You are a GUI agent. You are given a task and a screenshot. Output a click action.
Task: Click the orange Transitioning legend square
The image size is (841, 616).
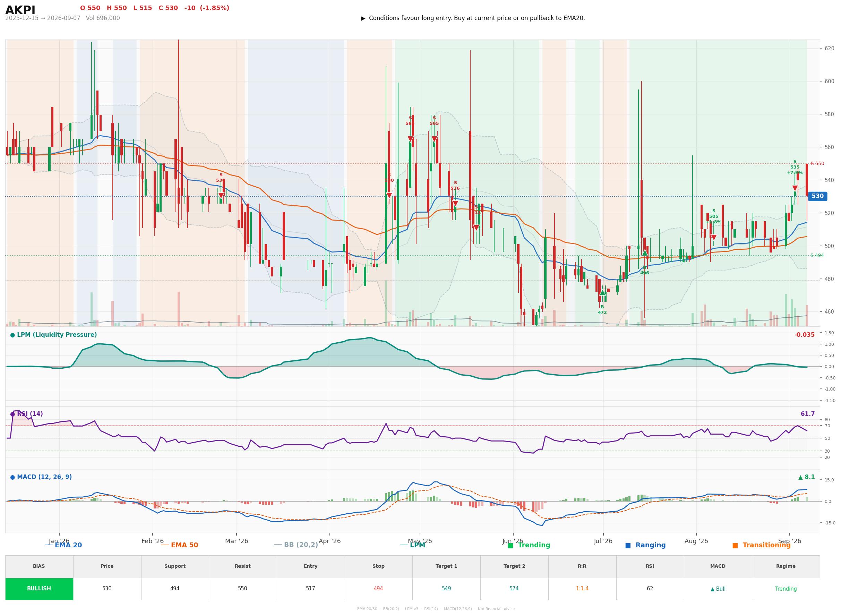point(735,546)
